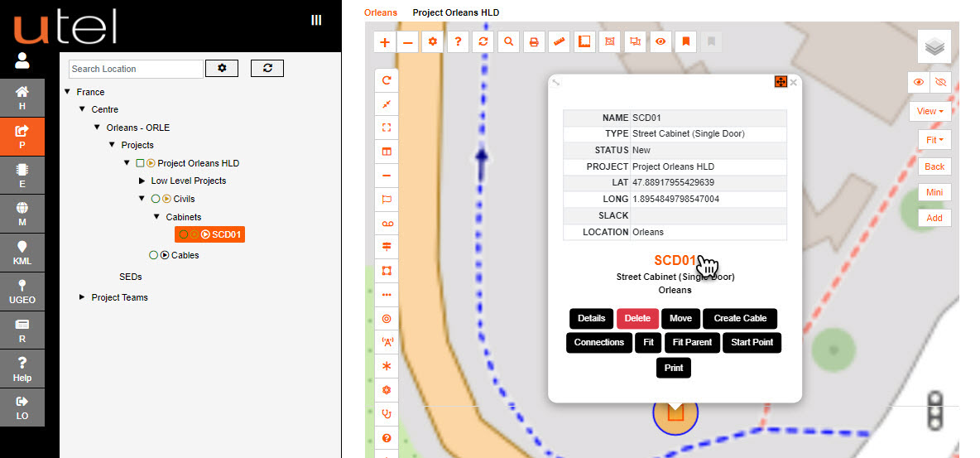Toggle eye icon in the top map toolbar
Screen dimensions: 980x458
point(661,42)
